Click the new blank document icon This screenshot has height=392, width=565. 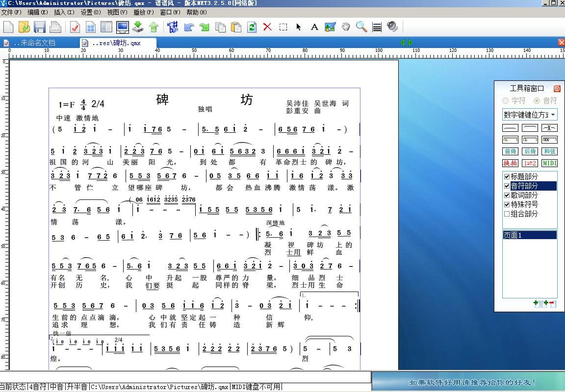8,27
